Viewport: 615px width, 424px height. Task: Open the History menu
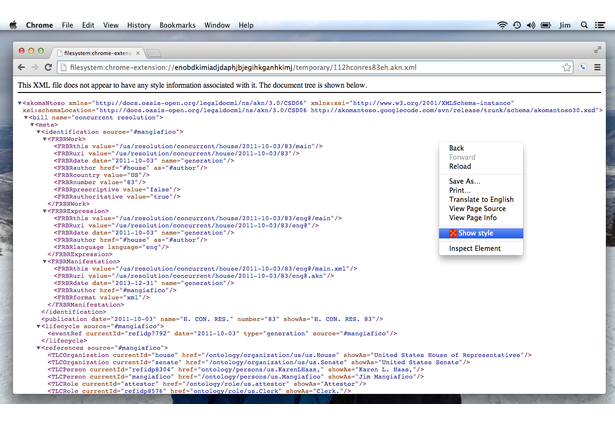(x=139, y=25)
